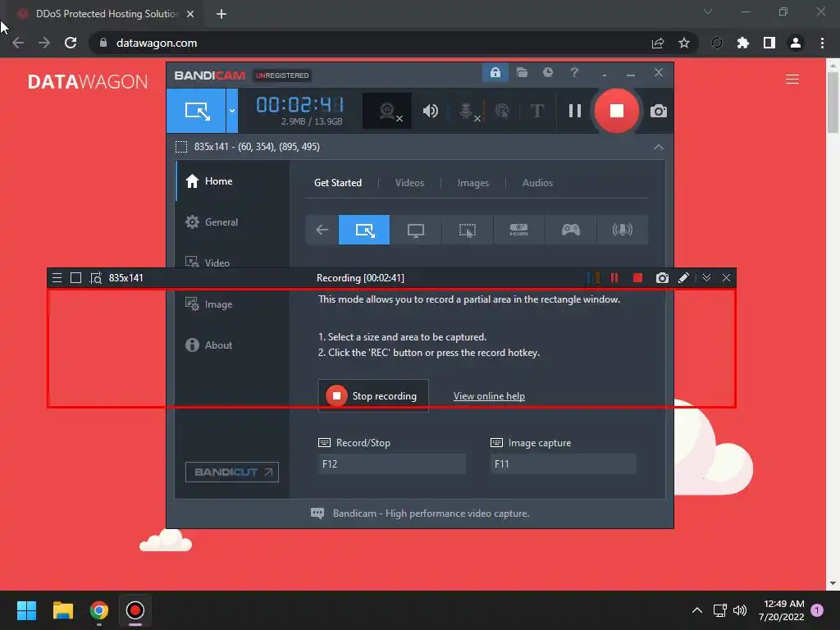Image resolution: width=840 pixels, height=630 pixels.
Task: Collapse rectangle bar with double chevron
Action: click(706, 277)
